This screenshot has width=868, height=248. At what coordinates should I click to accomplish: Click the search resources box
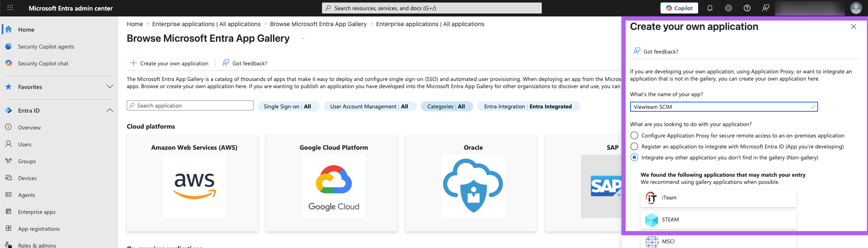431,8
